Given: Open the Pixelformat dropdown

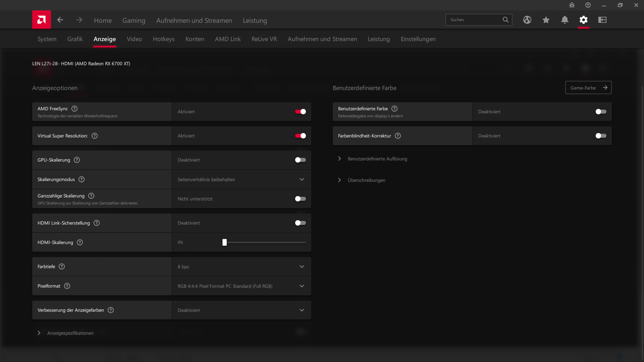Looking at the screenshot, I should point(241,286).
